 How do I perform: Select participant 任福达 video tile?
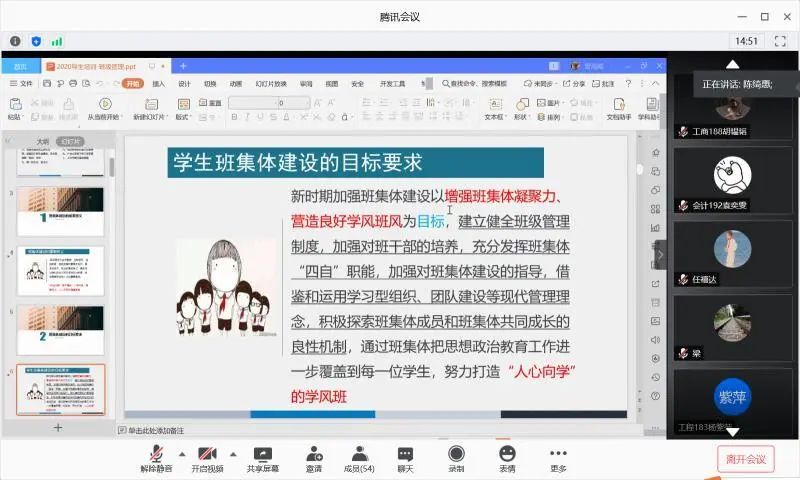[x=732, y=255]
